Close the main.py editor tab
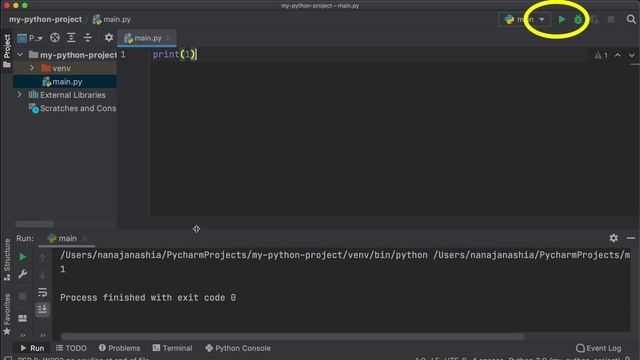640x360 pixels. tap(169, 38)
